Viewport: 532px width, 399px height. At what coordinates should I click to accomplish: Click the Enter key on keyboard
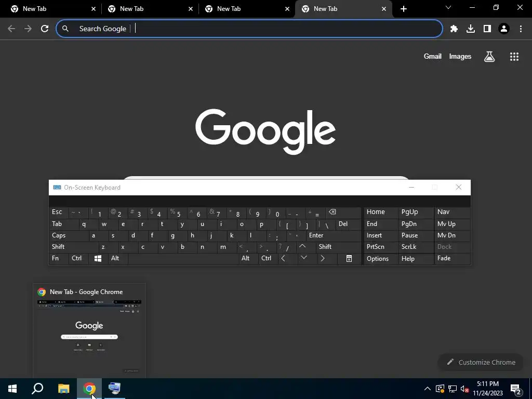tap(334, 235)
